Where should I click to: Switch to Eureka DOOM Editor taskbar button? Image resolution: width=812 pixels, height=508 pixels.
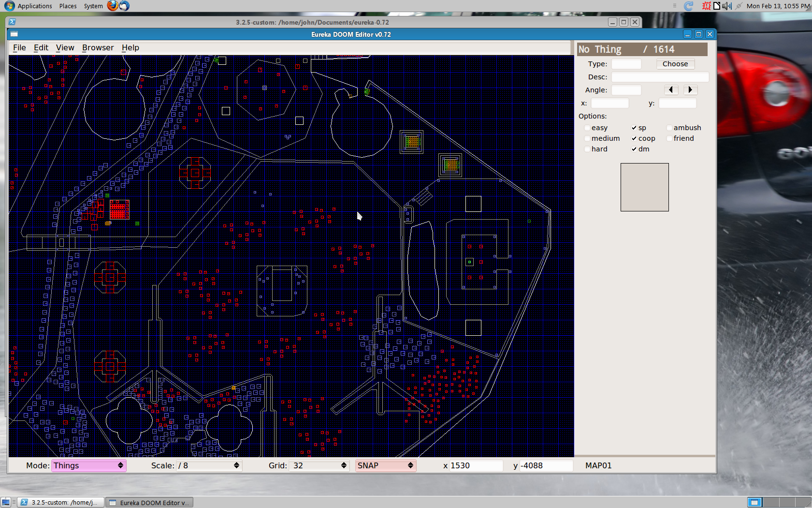[149, 503]
